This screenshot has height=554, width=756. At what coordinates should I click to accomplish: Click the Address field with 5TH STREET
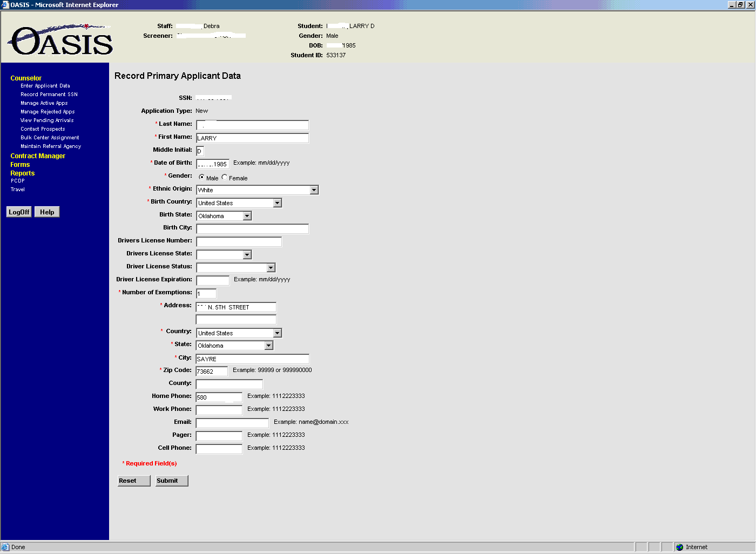tap(236, 307)
